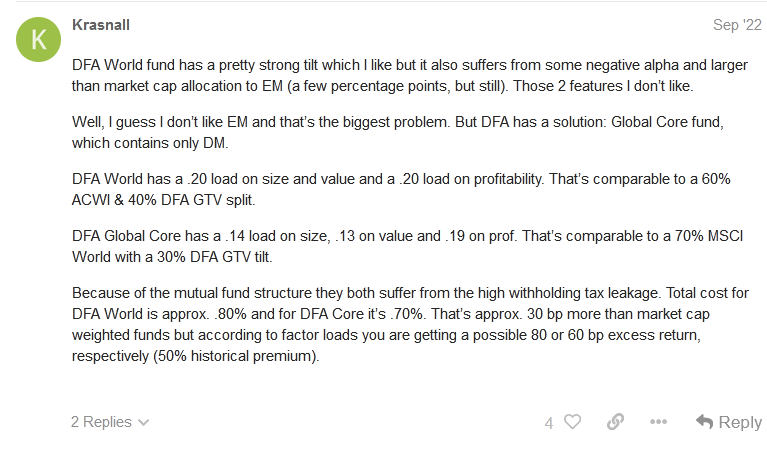Like the post with the heart icon
Image resolution: width=767 pixels, height=456 pixels.
point(572,421)
